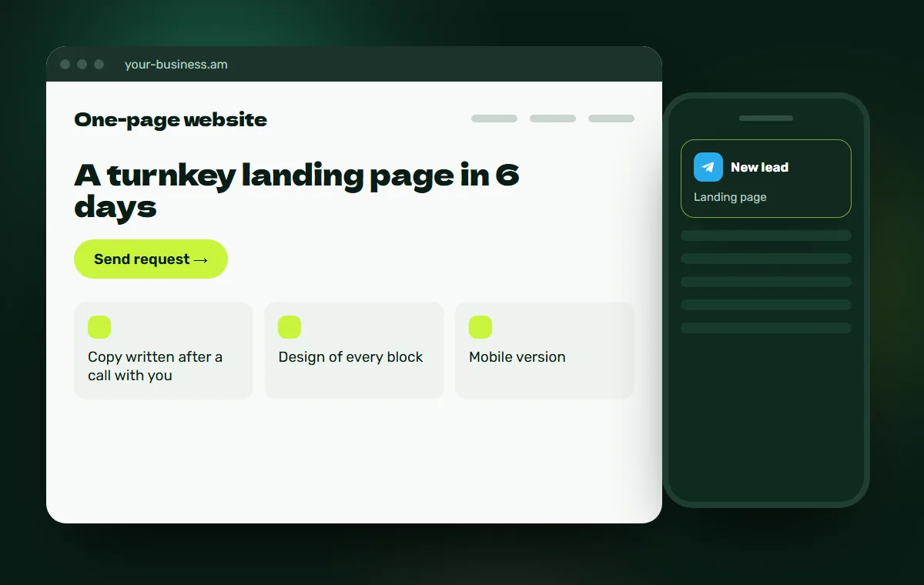
Task: Click the green icon above Copy written after a call
Action: pyautogui.click(x=99, y=327)
